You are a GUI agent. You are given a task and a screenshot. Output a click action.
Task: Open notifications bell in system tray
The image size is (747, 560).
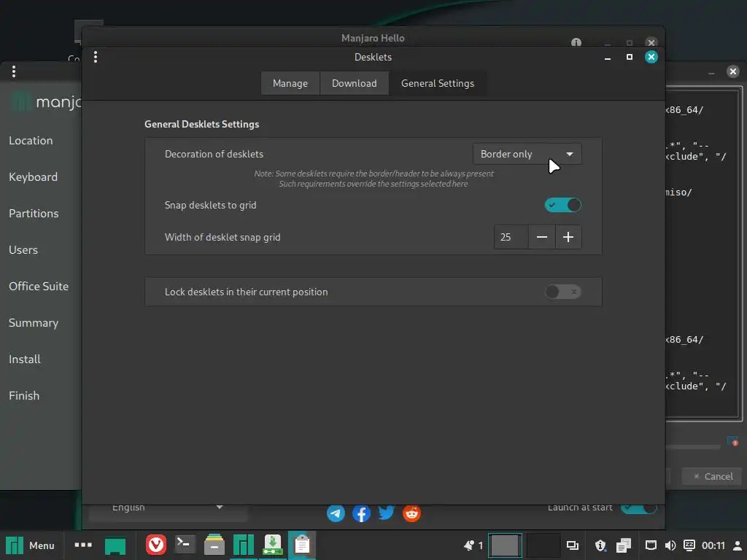click(x=469, y=545)
